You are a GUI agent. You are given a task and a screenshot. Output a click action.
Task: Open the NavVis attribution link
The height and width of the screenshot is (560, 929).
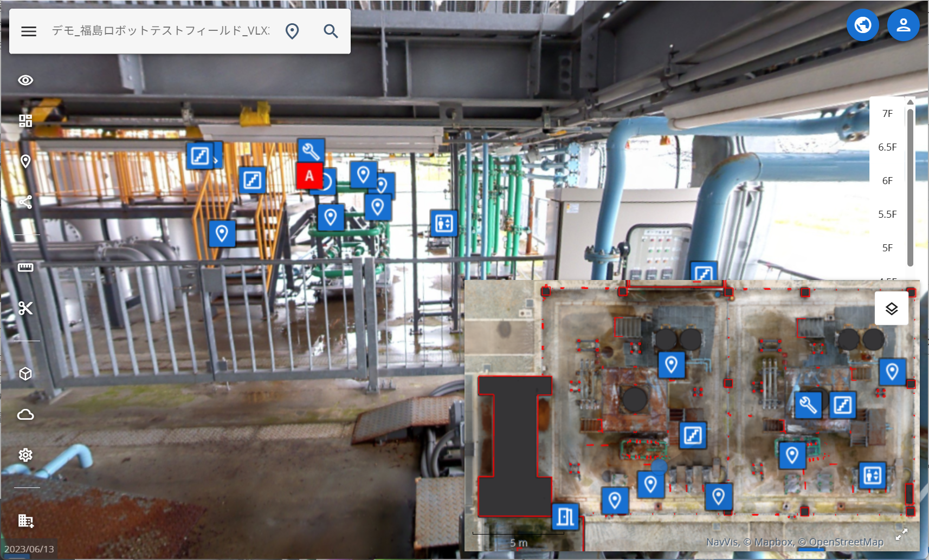(x=722, y=542)
